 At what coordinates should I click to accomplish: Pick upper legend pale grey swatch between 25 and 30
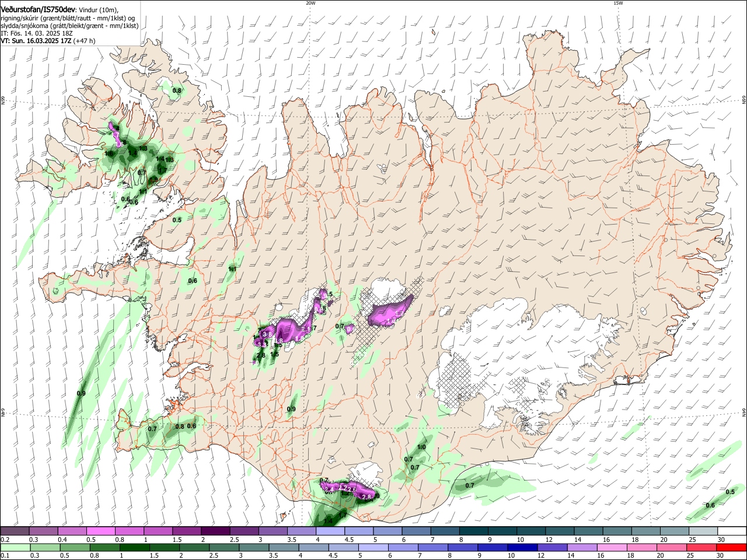click(703, 531)
